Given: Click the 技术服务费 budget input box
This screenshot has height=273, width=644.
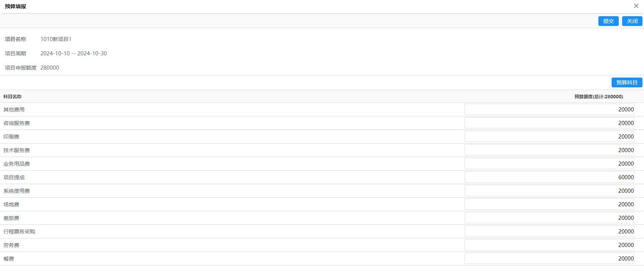Looking at the screenshot, I should tap(549, 150).
